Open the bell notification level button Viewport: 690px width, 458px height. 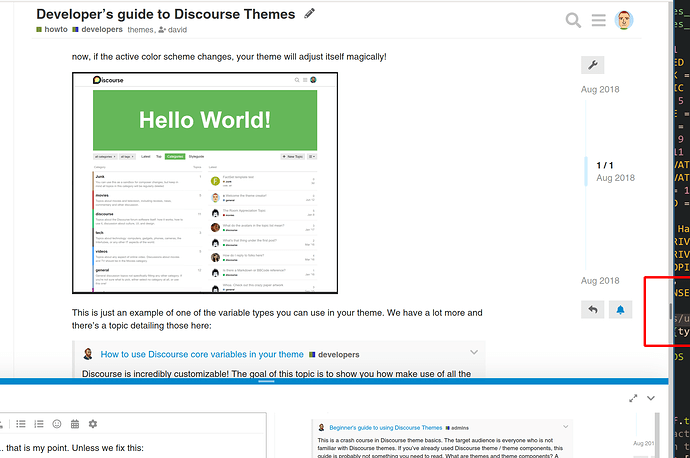point(620,310)
